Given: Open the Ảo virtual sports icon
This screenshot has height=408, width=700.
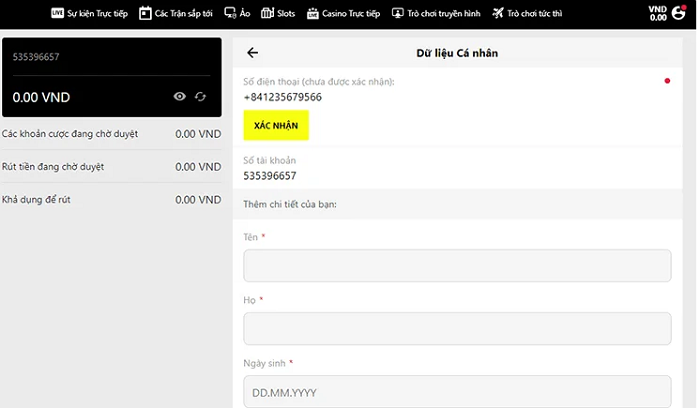Looking at the screenshot, I should point(230,14).
